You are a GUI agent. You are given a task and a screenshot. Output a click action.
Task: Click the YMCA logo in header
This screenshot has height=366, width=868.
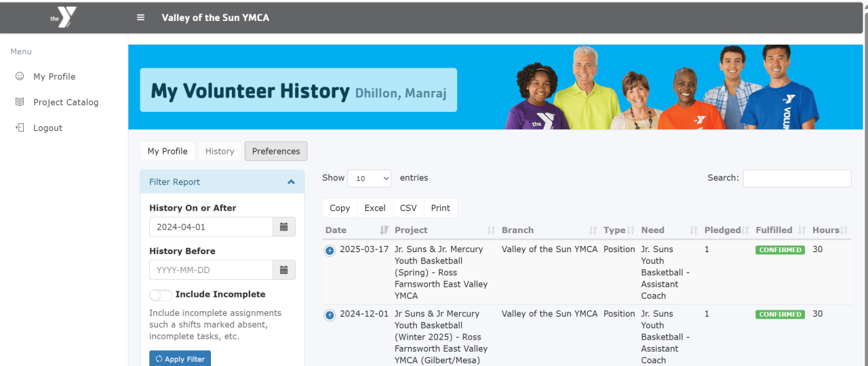click(x=64, y=17)
